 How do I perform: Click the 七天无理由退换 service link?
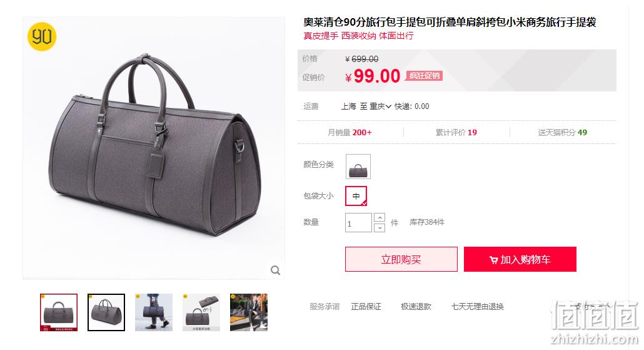477,306
